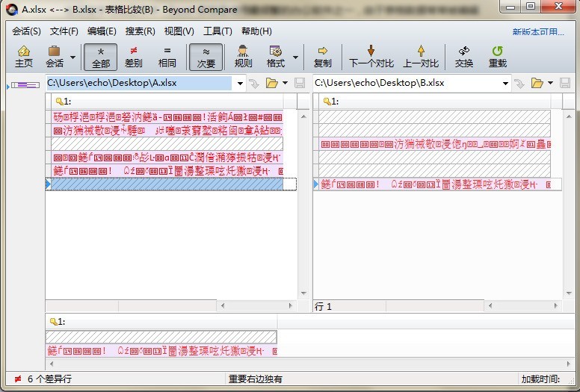Click right pane horizontal scroll right arrow

[555, 306]
